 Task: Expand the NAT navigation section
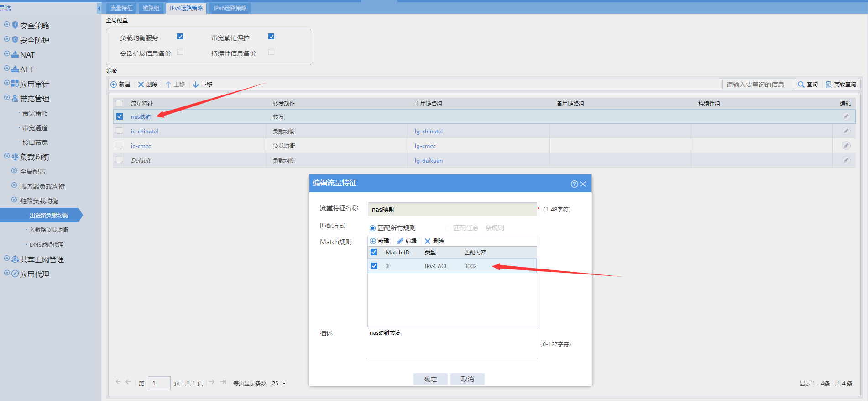[x=7, y=54]
